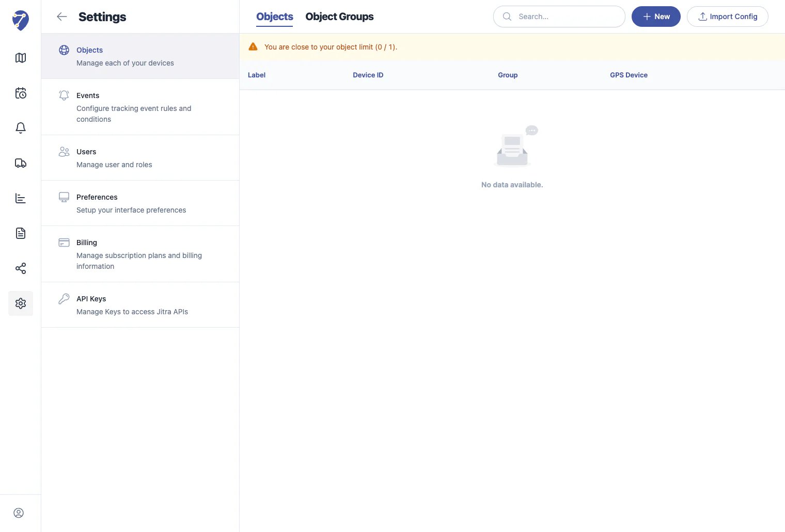Open the user profile icon

click(x=19, y=513)
